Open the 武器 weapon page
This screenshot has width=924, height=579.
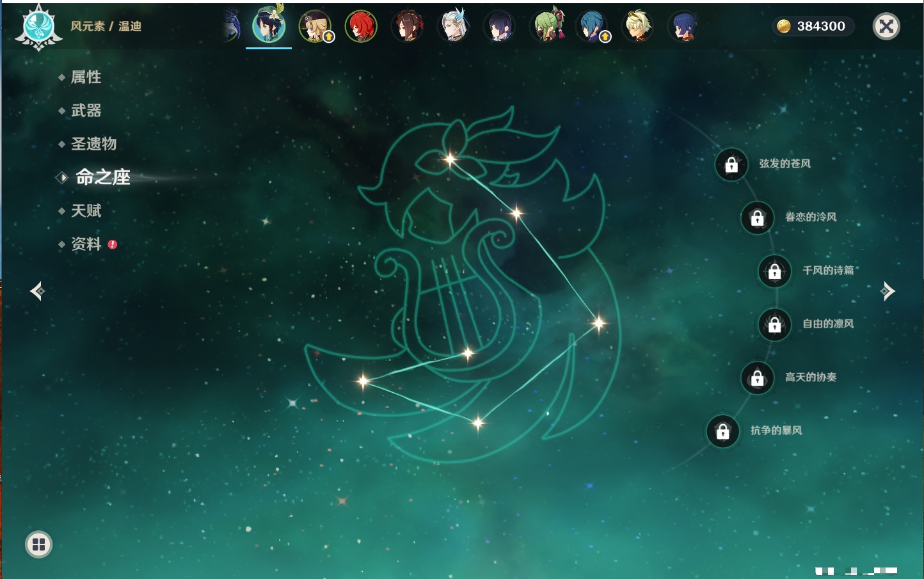pos(86,111)
